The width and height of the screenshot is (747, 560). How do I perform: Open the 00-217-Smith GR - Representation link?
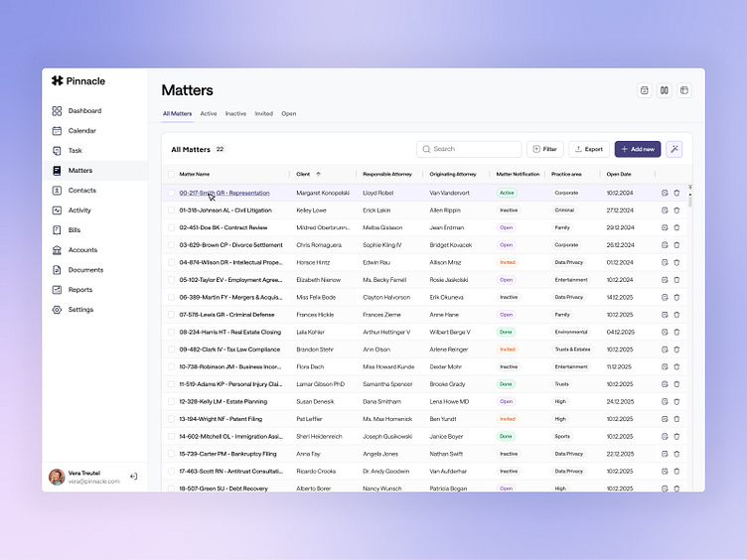point(224,194)
